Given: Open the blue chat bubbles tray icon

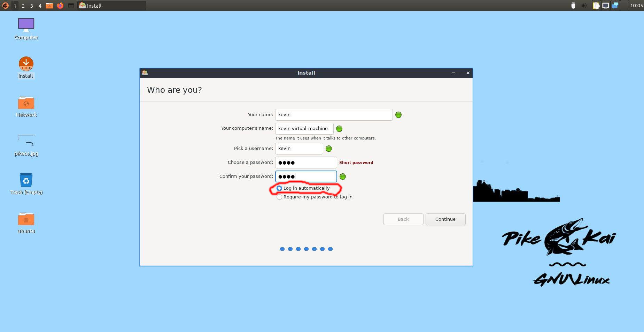Looking at the screenshot, I should tap(615, 6).
